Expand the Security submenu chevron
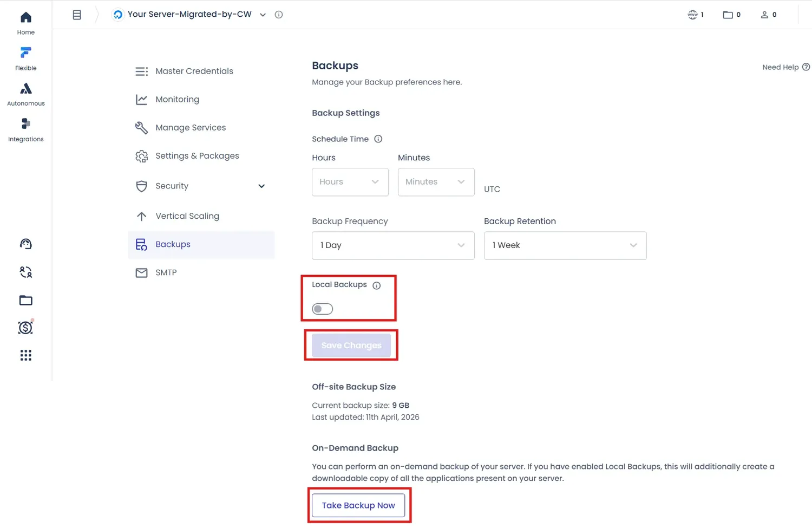The image size is (812, 528). click(x=261, y=186)
